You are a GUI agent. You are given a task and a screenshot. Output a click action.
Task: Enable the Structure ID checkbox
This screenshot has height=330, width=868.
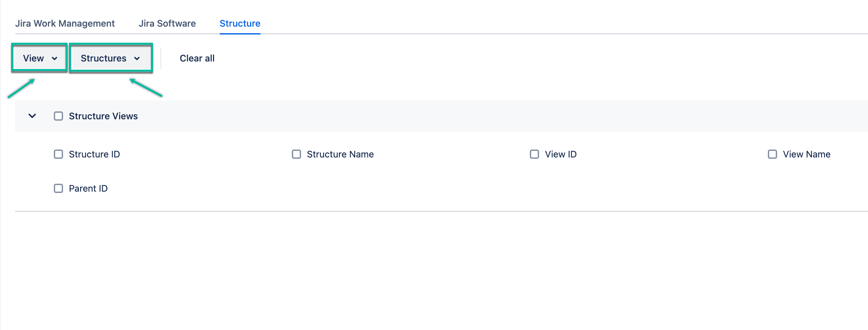pyautogui.click(x=58, y=154)
